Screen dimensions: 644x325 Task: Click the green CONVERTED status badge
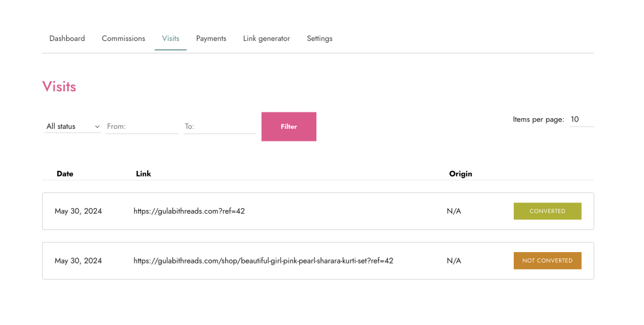pos(547,211)
